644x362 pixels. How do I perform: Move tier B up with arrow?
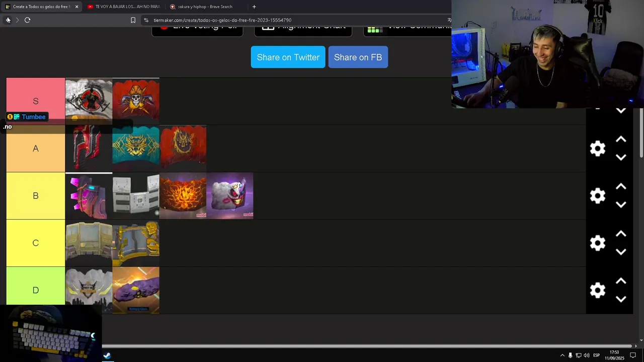(x=621, y=187)
